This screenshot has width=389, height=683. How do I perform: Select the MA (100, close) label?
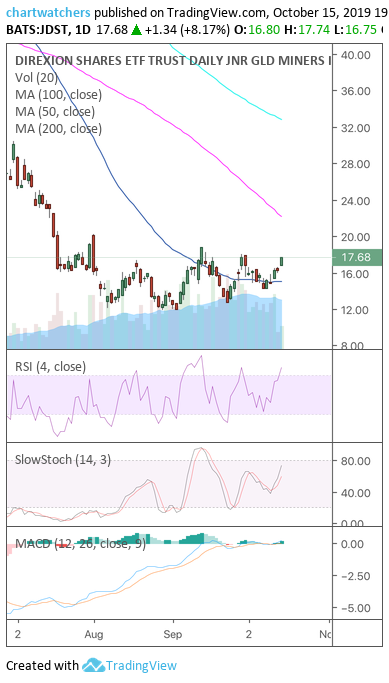click(58, 95)
